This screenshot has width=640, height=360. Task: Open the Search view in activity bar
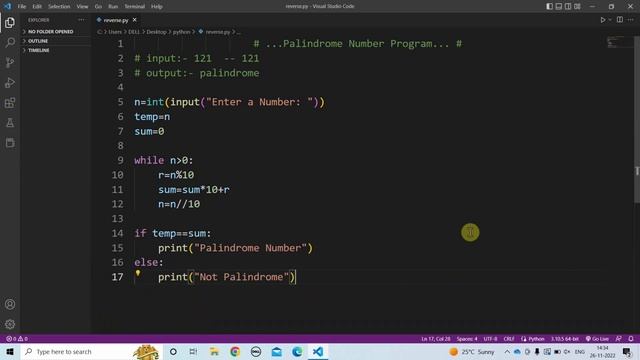(10, 42)
